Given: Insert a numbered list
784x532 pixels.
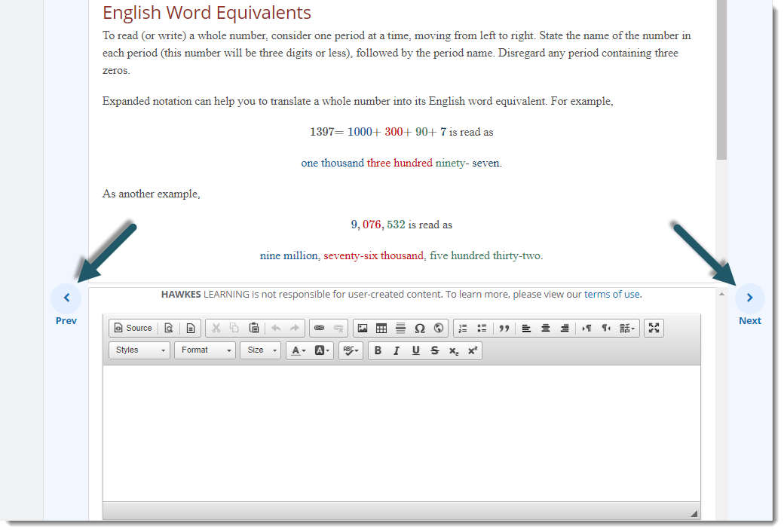Looking at the screenshot, I should (x=463, y=329).
